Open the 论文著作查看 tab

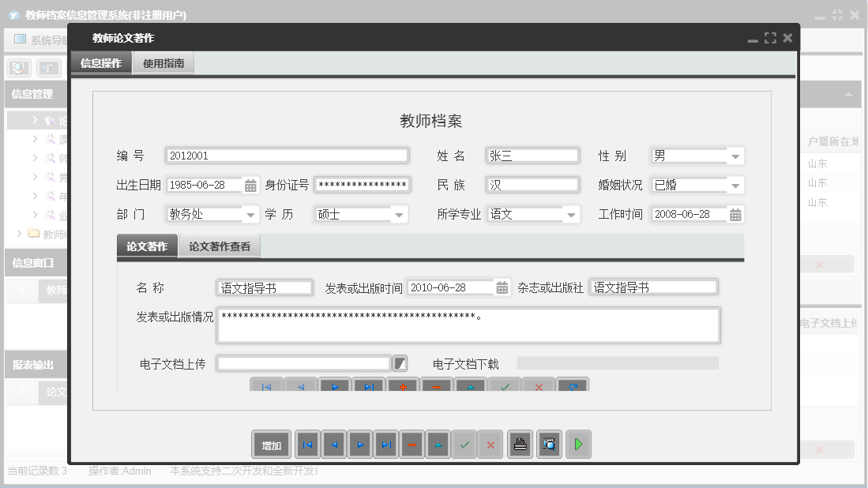coord(218,246)
